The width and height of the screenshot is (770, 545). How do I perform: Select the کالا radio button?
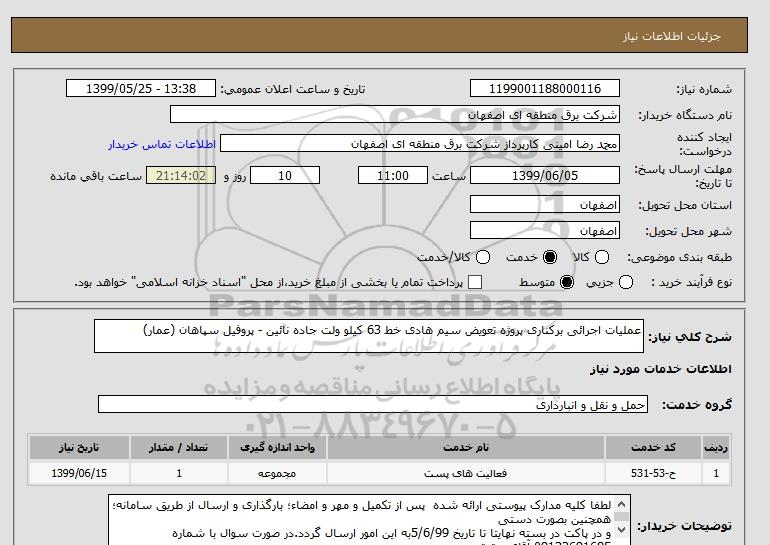[x=602, y=257]
